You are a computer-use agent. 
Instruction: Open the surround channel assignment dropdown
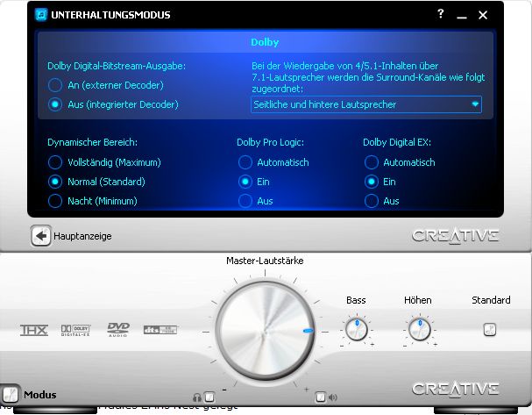coord(366,104)
